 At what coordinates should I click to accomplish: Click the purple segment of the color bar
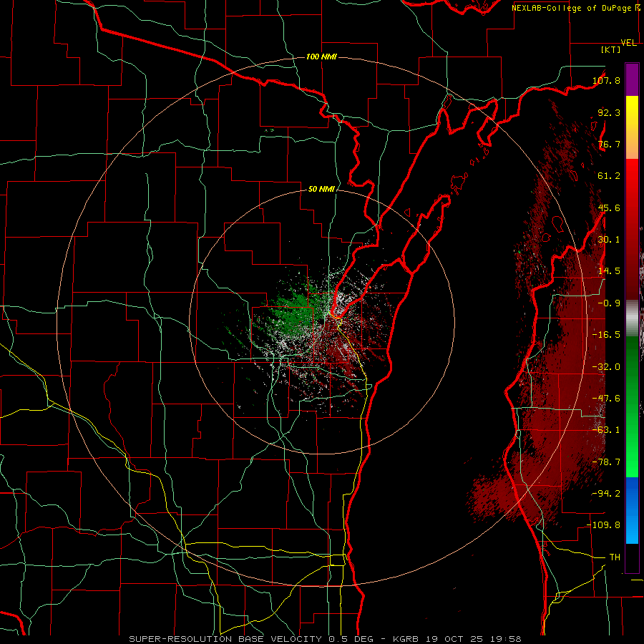(x=632, y=79)
